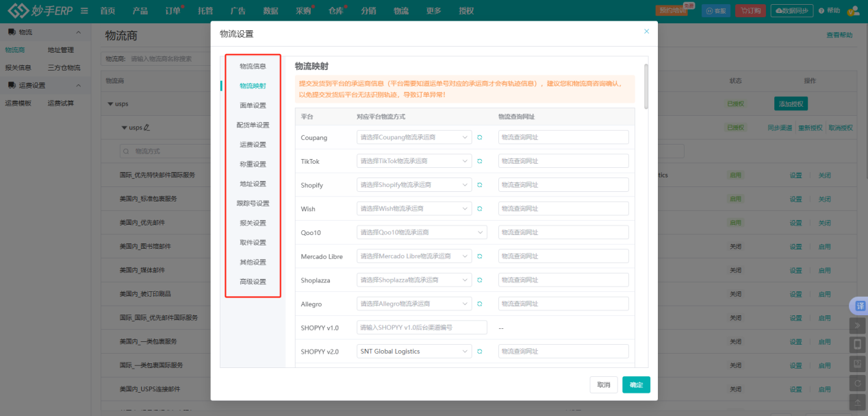The image size is (868, 416).
Task: Refresh carriers for the SHOPYY v2.0 row
Action: [479, 352]
